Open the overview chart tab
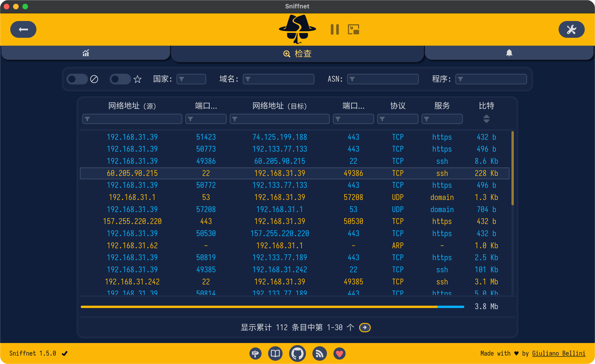 click(86, 53)
